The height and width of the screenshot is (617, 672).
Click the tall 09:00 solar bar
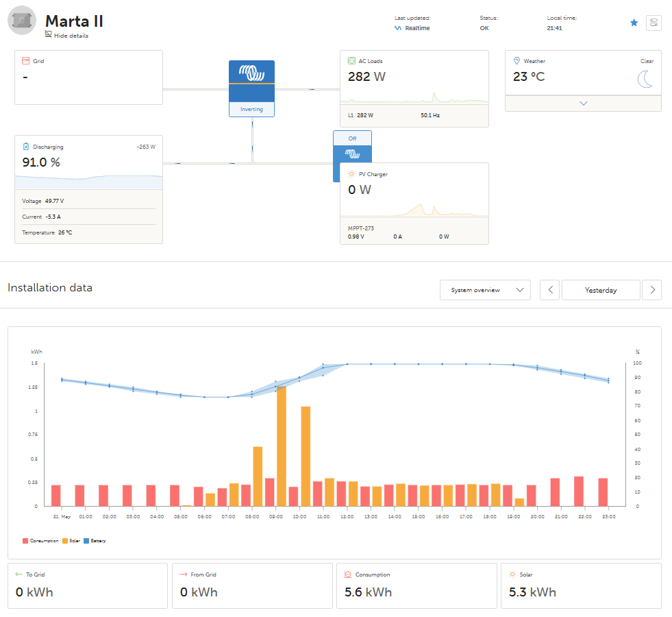[x=282, y=446]
